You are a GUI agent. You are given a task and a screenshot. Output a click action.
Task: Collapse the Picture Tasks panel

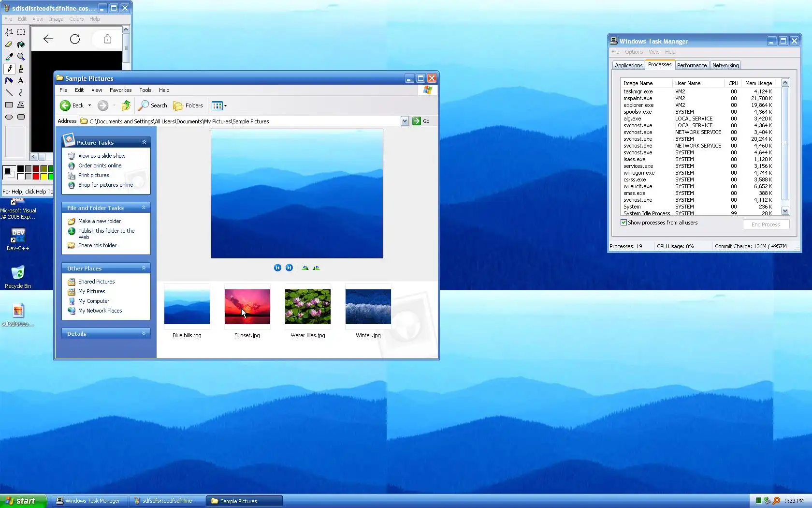coord(144,142)
